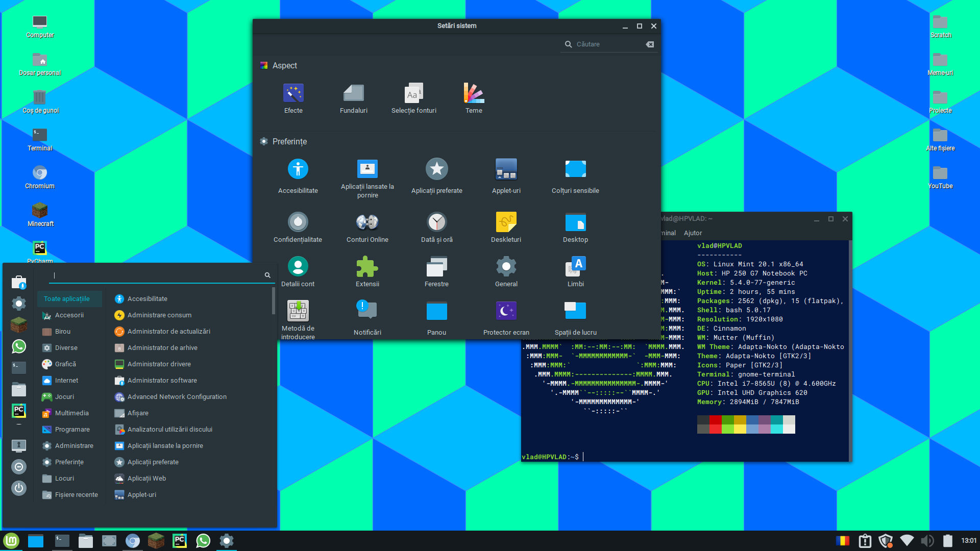The height and width of the screenshot is (551, 980).
Task: Open Dată și oră settings
Action: (436, 222)
